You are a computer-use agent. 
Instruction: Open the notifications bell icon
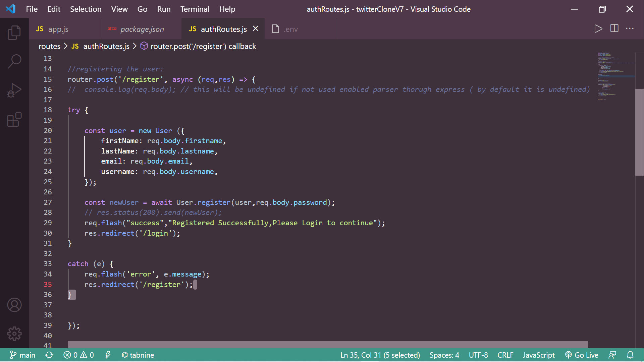click(630, 355)
